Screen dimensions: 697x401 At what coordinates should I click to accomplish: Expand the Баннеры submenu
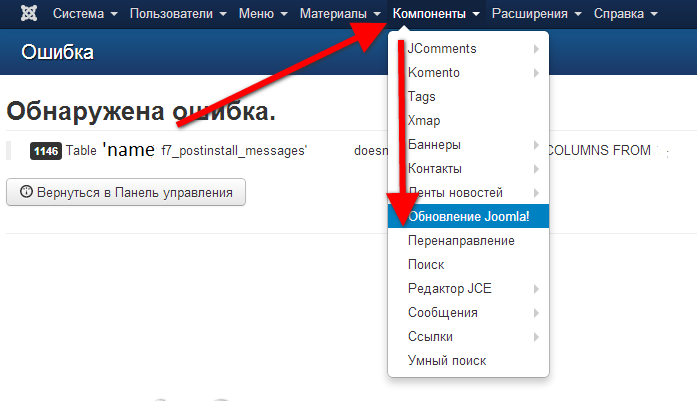[434, 145]
